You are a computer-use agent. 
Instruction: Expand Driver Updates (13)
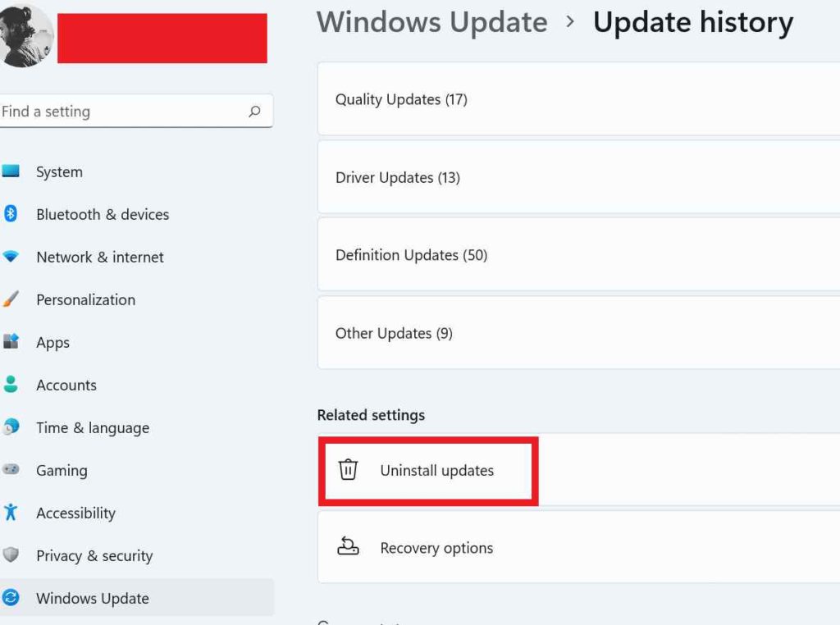[x=578, y=177]
